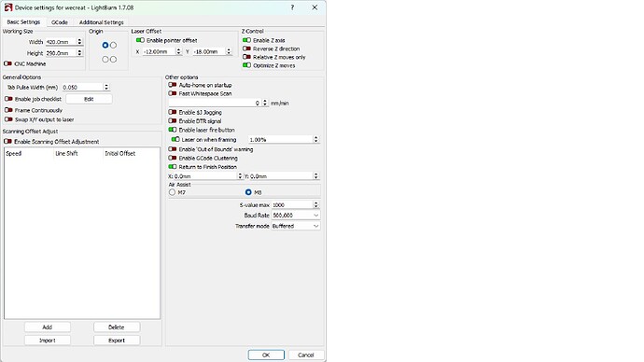Click the Height spinner arrows
The height and width of the screenshot is (362, 644).
pyautogui.click(x=79, y=53)
